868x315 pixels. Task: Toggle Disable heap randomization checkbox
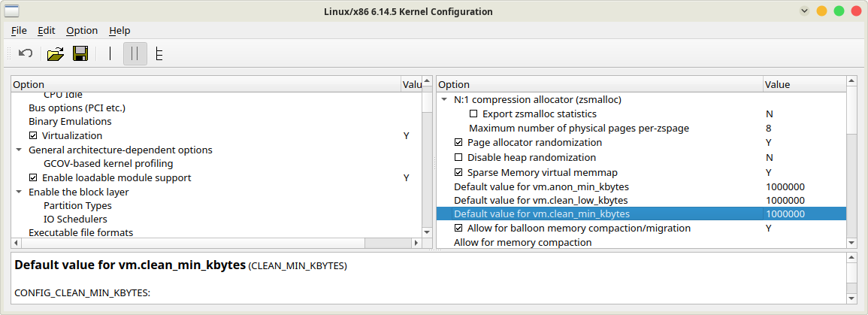point(458,158)
